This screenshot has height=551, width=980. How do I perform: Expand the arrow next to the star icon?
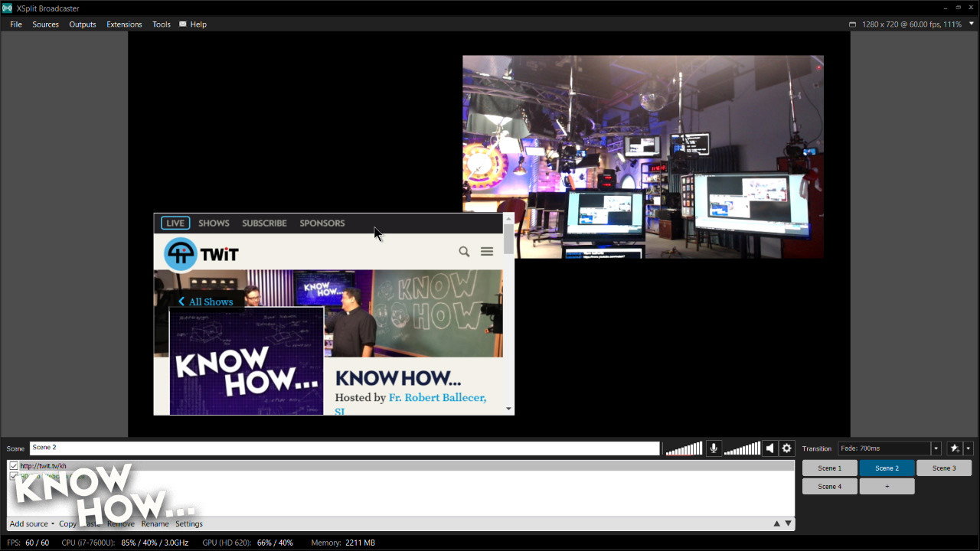[x=969, y=448]
